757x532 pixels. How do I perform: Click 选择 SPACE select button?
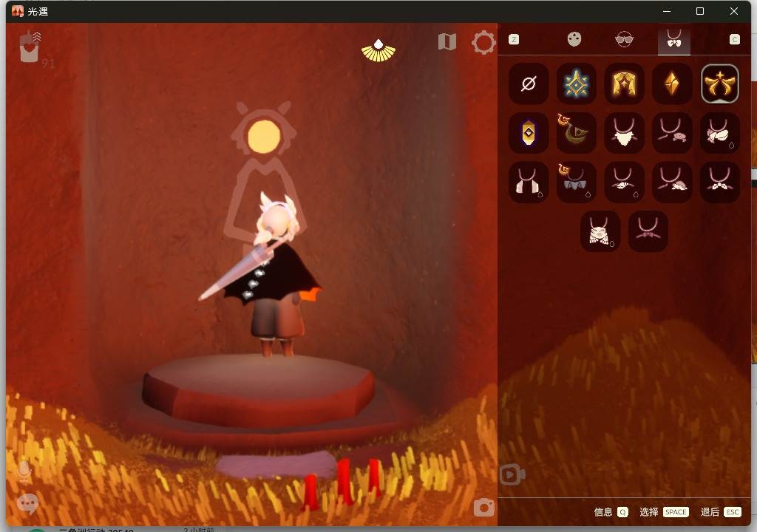[x=664, y=512]
